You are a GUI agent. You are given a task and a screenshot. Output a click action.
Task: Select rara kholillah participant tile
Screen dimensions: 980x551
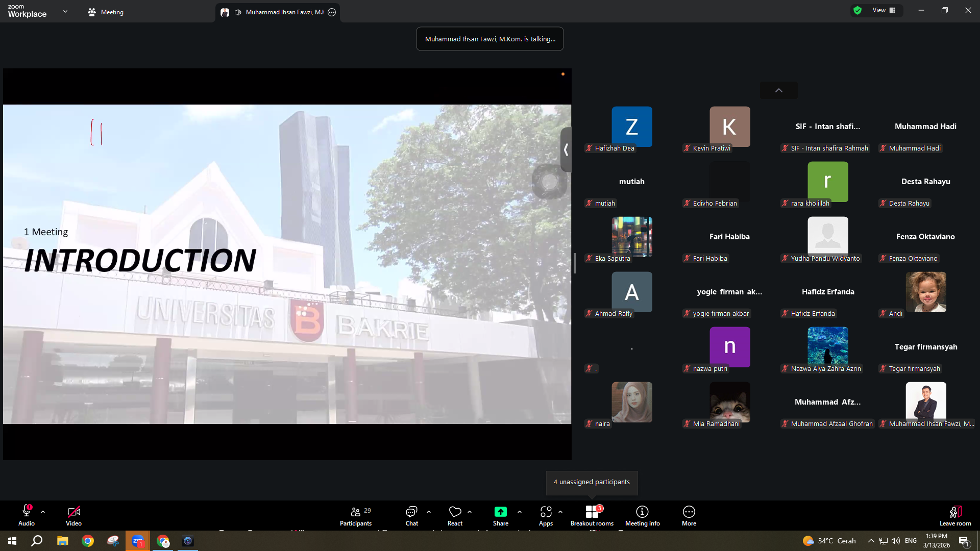(x=828, y=182)
